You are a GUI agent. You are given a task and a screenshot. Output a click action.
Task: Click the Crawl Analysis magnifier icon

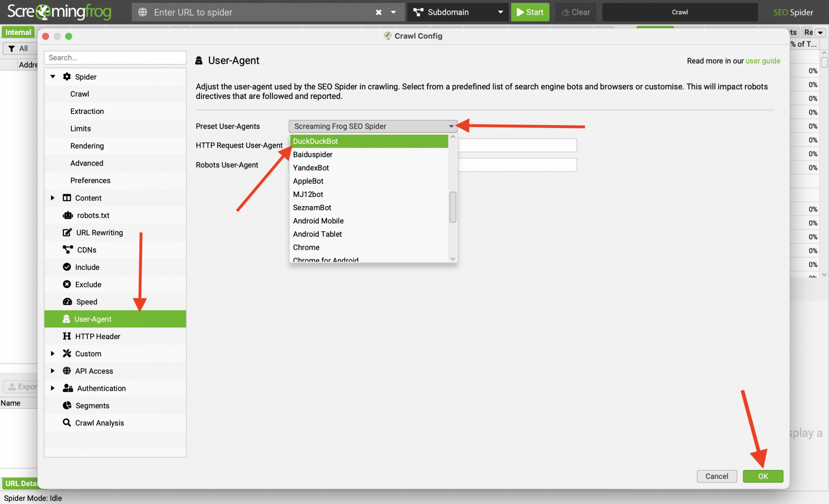[x=67, y=423]
